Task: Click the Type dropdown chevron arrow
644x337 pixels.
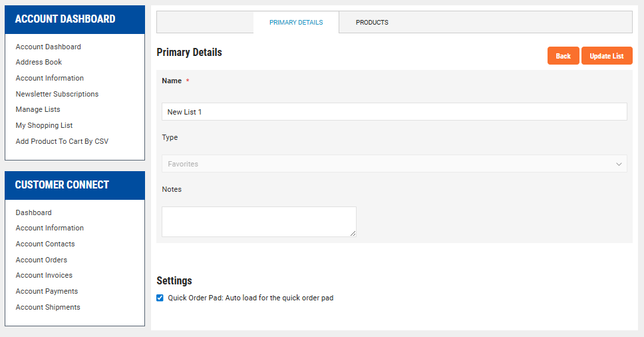Action: [619, 164]
